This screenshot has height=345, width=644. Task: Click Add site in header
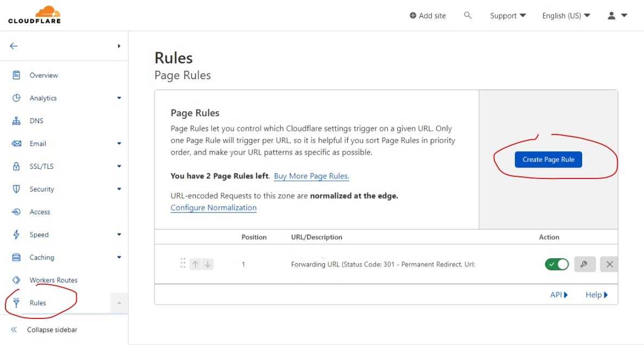428,16
